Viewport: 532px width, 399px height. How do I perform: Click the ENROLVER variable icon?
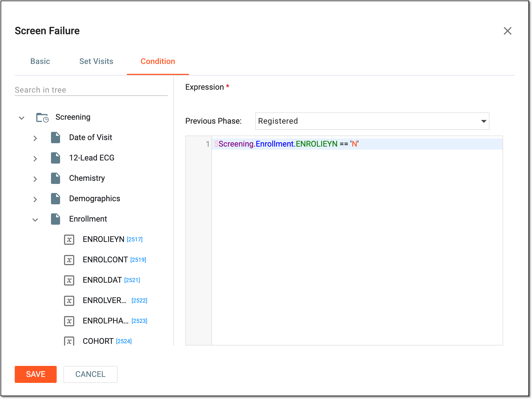69,301
